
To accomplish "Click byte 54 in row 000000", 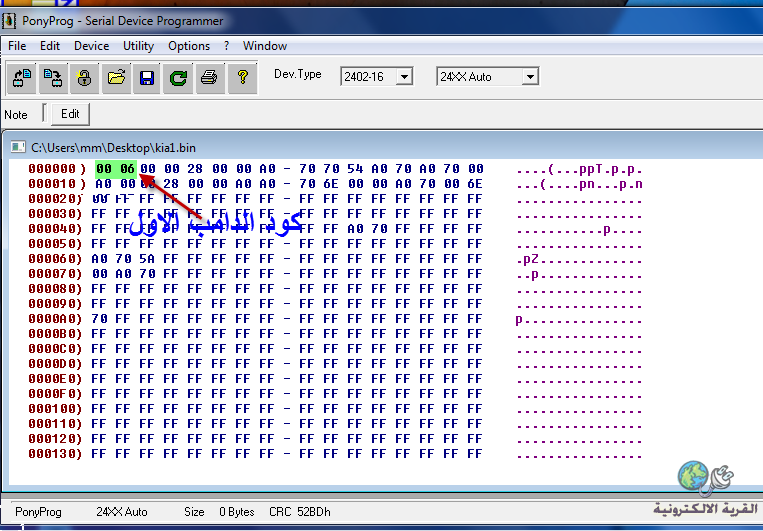I will coord(355,169).
